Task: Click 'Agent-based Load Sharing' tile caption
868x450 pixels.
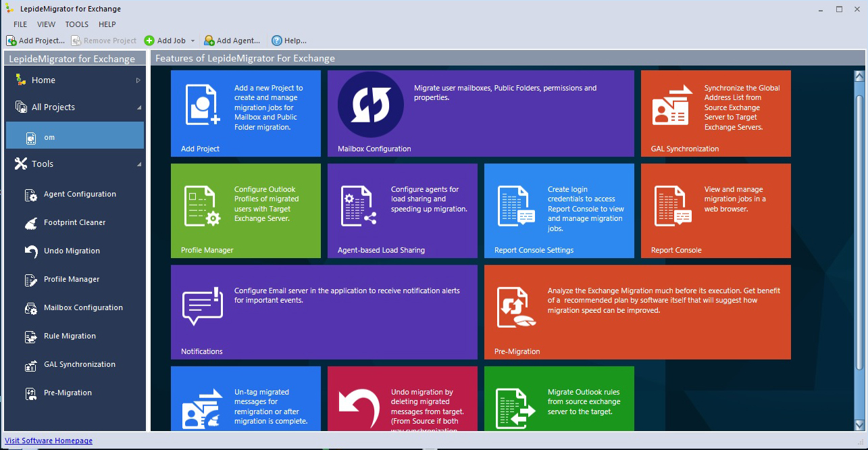Action: point(381,250)
